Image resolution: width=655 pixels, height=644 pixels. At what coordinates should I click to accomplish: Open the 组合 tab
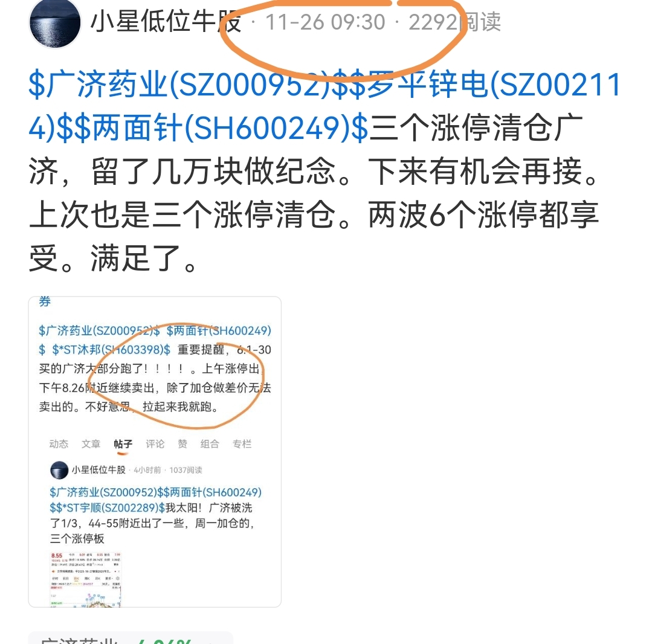point(210,444)
